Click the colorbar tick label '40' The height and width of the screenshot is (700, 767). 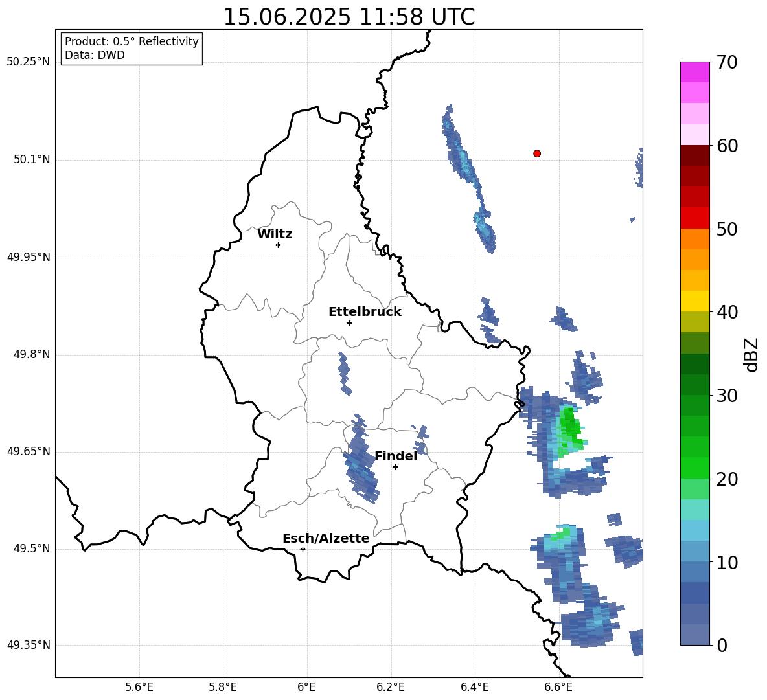pyautogui.click(x=727, y=312)
